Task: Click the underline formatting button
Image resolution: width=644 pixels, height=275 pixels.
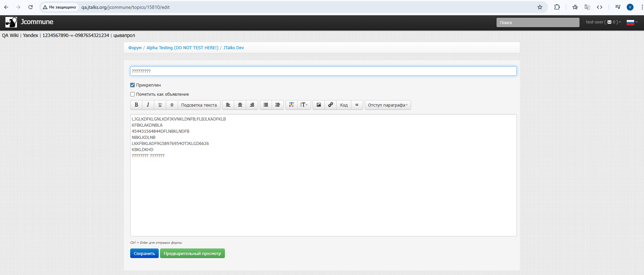Action: point(160,105)
